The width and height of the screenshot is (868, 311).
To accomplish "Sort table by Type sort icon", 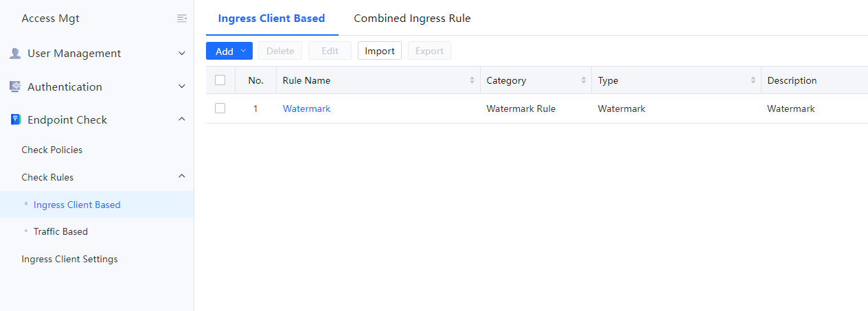I will coord(753,80).
